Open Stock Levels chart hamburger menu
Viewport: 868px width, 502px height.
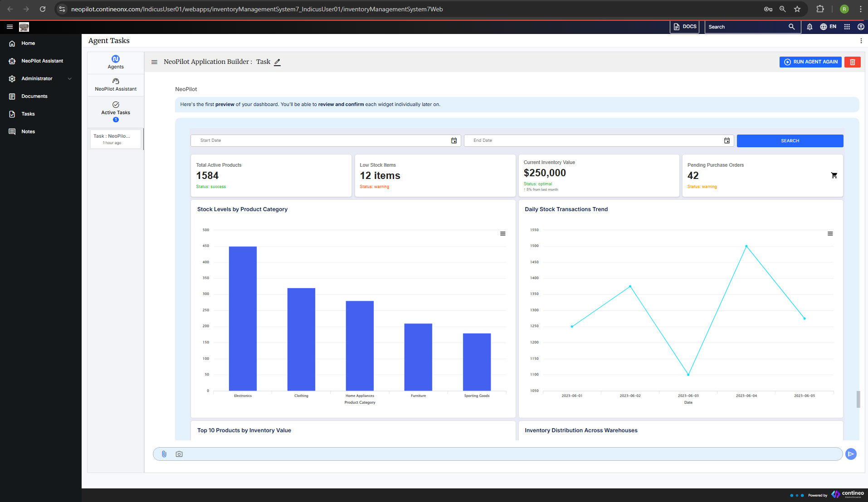[503, 234]
